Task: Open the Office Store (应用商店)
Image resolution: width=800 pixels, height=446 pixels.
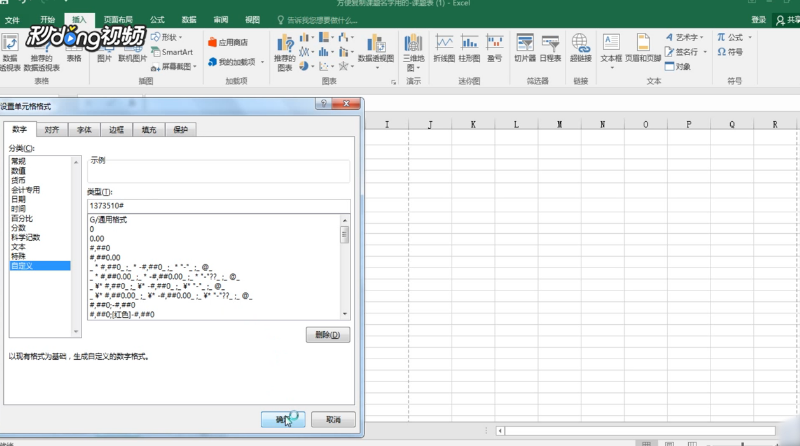Action: (x=228, y=42)
